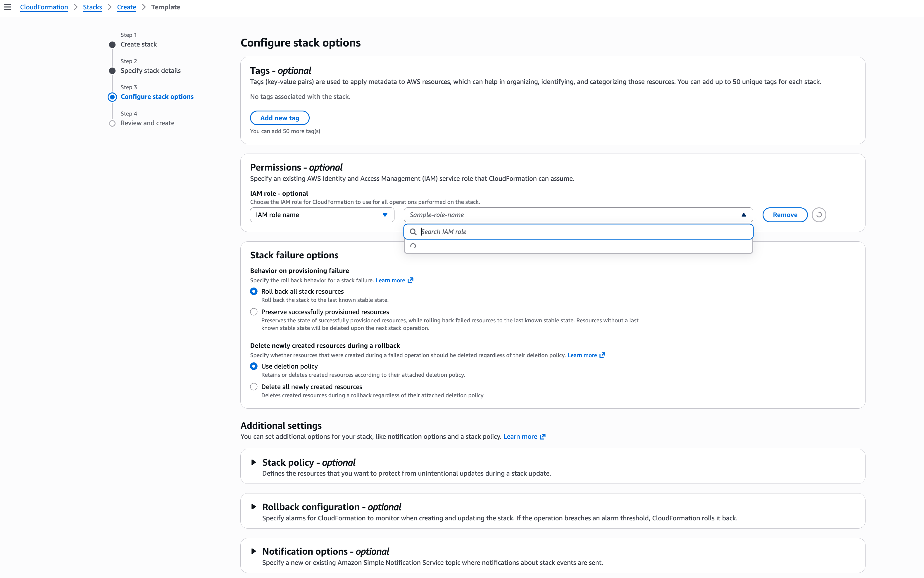Click the search magnifier in IAM role search

[414, 232]
